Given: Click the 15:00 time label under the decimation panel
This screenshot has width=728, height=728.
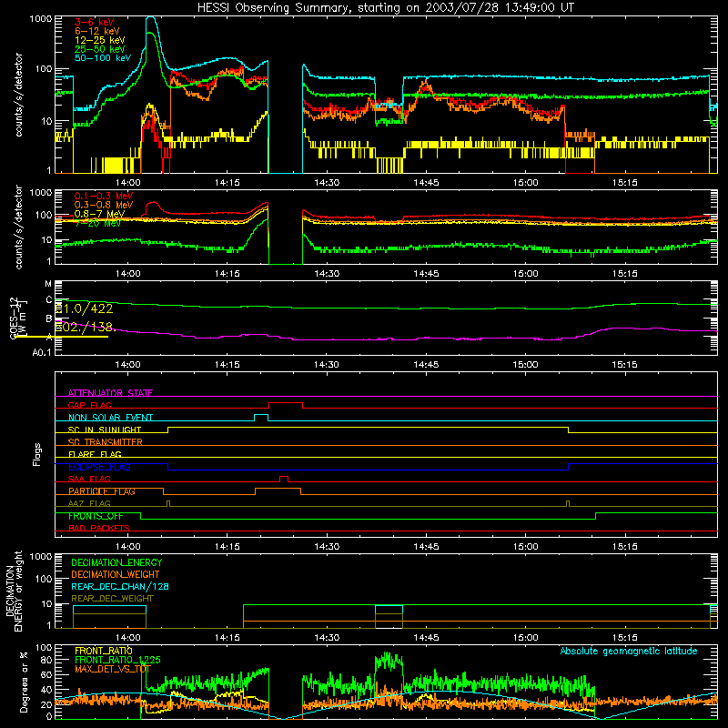Looking at the screenshot, I should pyautogui.click(x=525, y=638).
